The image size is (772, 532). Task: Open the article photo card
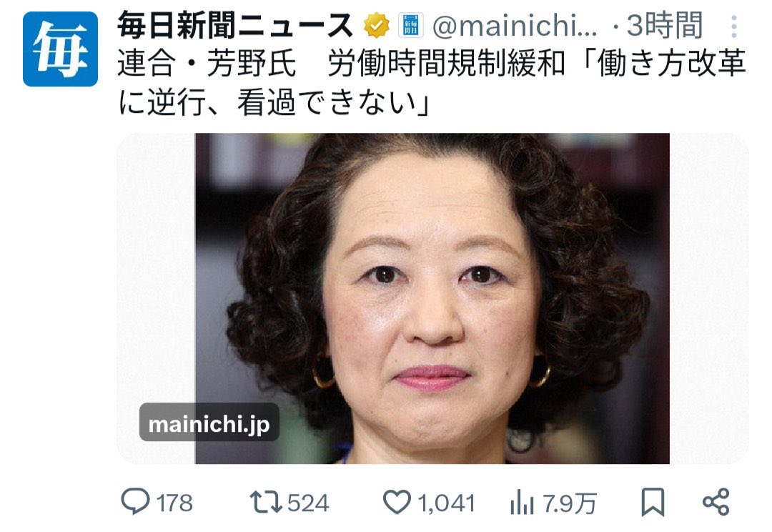coord(432,298)
